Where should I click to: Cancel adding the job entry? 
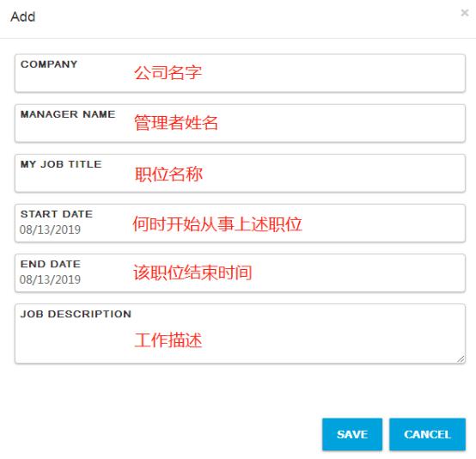coord(427,434)
